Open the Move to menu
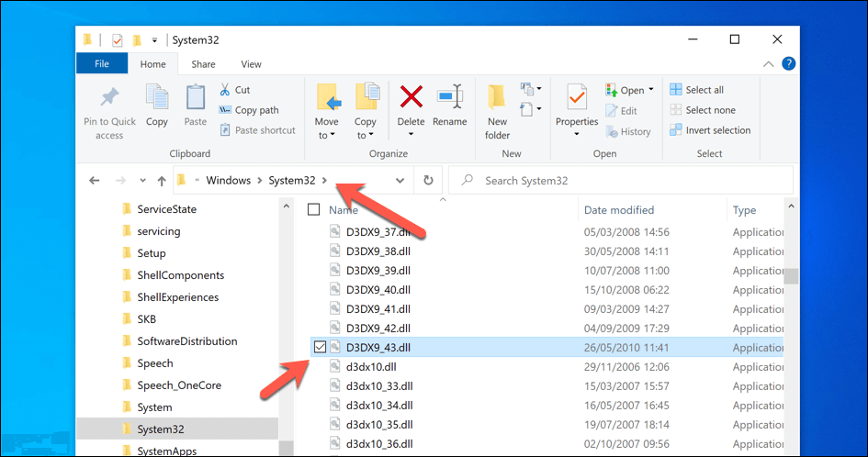The image size is (868, 457). pyautogui.click(x=327, y=112)
